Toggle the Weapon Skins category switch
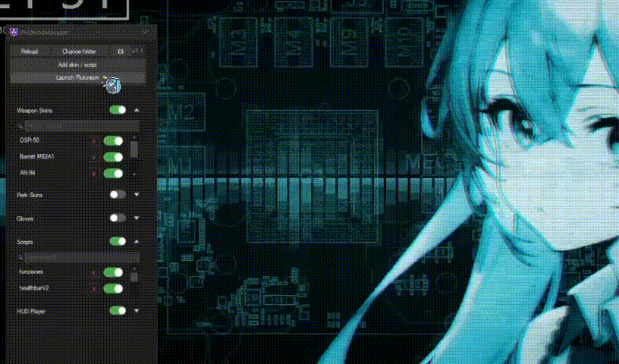The width and height of the screenshot is (619, 364). [118, 110]
